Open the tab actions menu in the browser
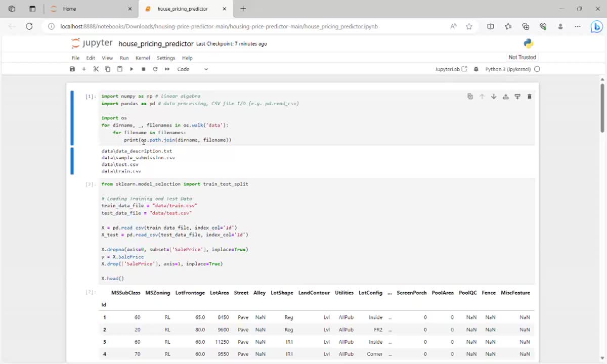 point(32,9)
